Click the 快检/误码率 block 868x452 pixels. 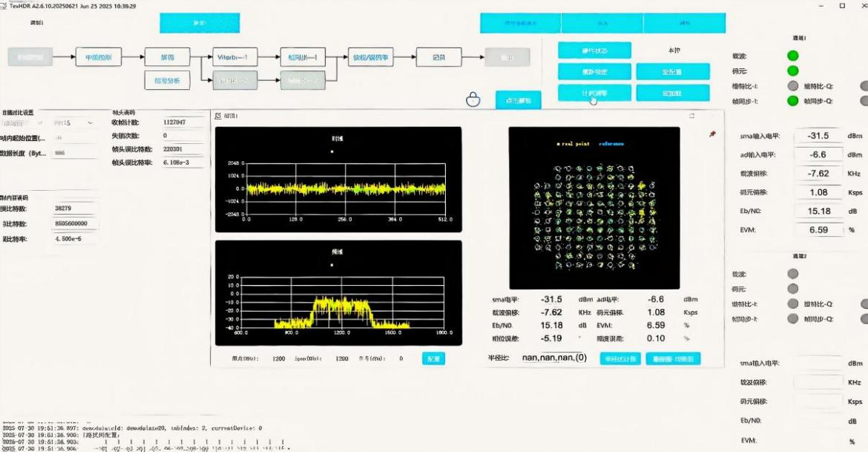pyautogui.click(x=372, y=56)
